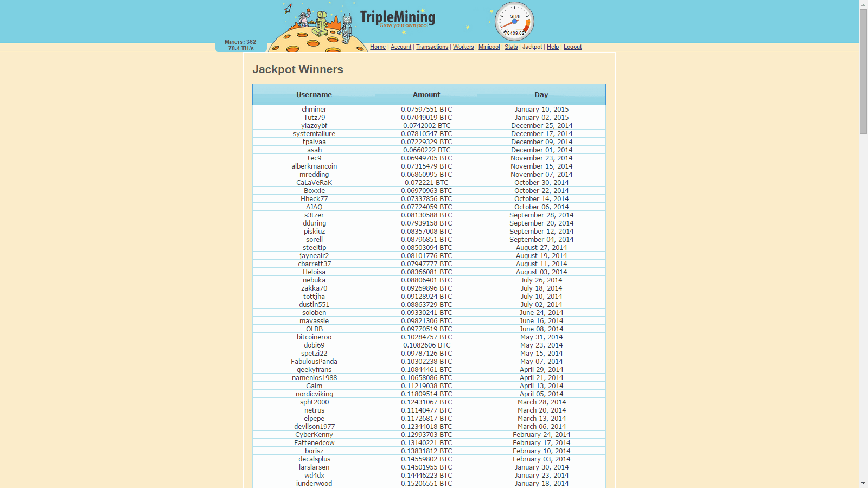Image resolution: width=868 pixels, height=488 pixels.
Task: Select username alberkmancoin
Action: coord(314,166)
